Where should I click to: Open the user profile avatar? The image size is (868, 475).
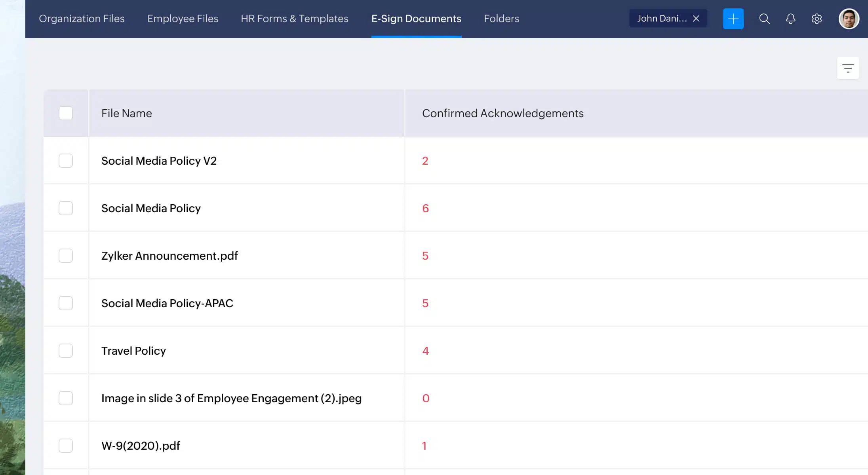click(849, 19)
